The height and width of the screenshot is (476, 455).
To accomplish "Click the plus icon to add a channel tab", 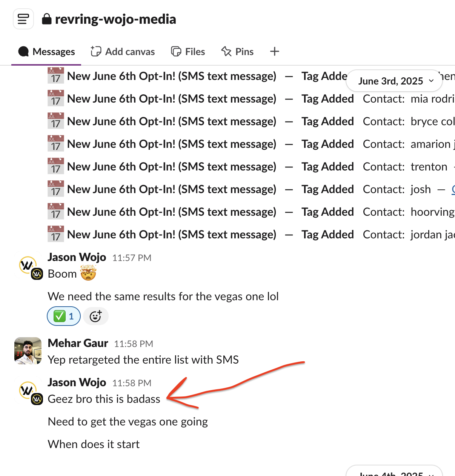I will point(274,51).
